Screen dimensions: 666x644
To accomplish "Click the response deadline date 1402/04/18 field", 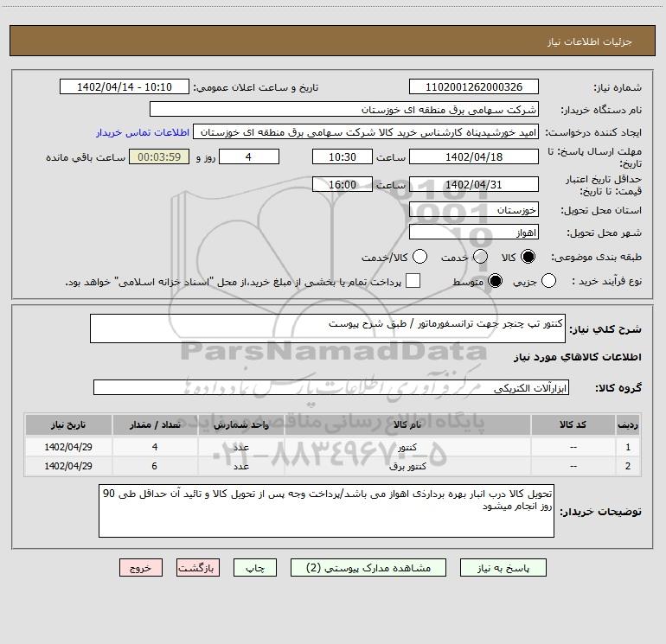I will (474, 157).
